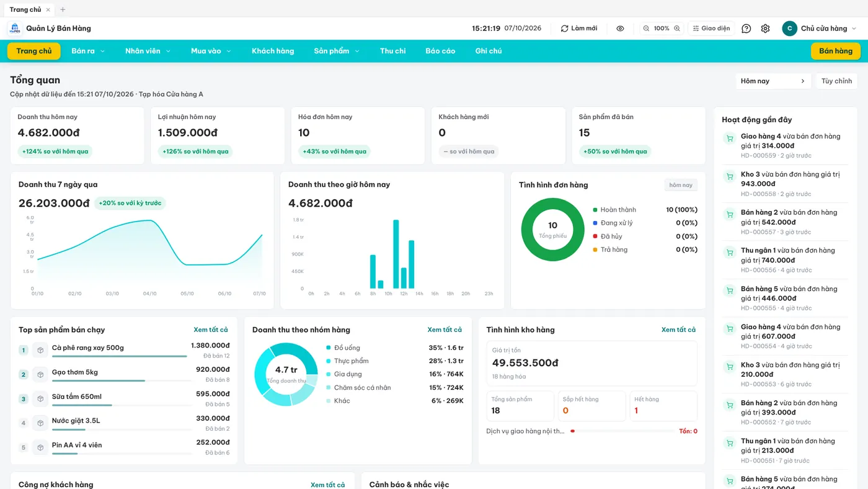
Task: Click the Tùy chỉnh button
Action: pos(836,81)
